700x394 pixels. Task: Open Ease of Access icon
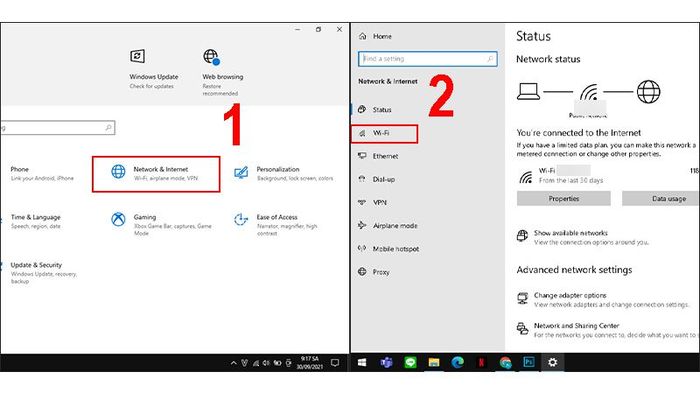point(241,220)
